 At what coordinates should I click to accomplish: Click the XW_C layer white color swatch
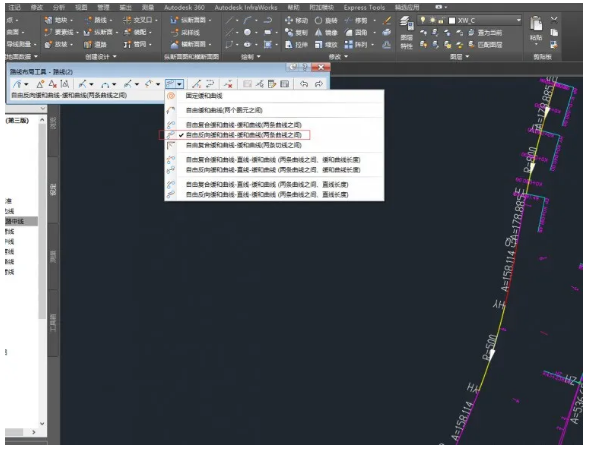click(x=452, y=21)
